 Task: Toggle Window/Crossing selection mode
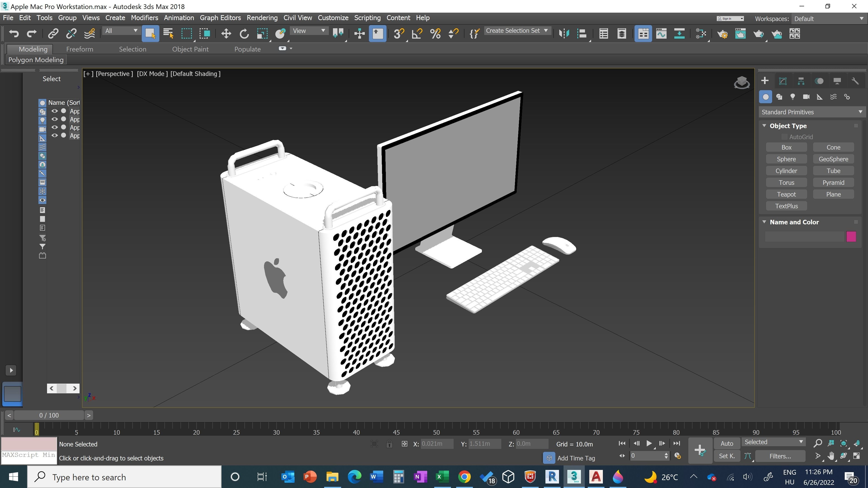coord(205,34)
